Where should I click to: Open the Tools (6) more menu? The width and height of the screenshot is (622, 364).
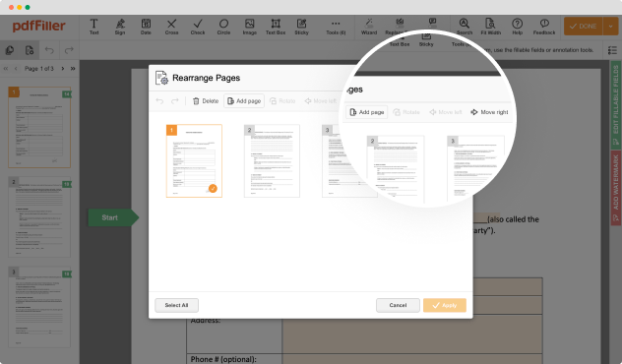(x=336, y=27)
